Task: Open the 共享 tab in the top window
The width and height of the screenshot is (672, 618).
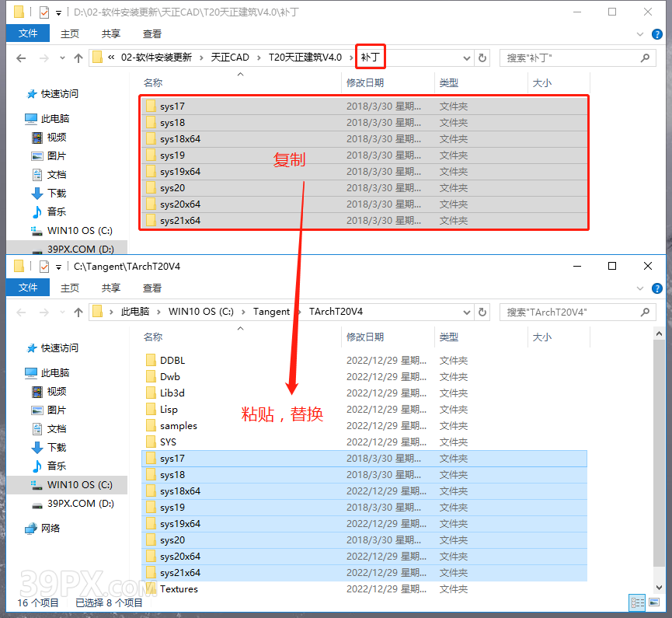Action: [110, 34]
